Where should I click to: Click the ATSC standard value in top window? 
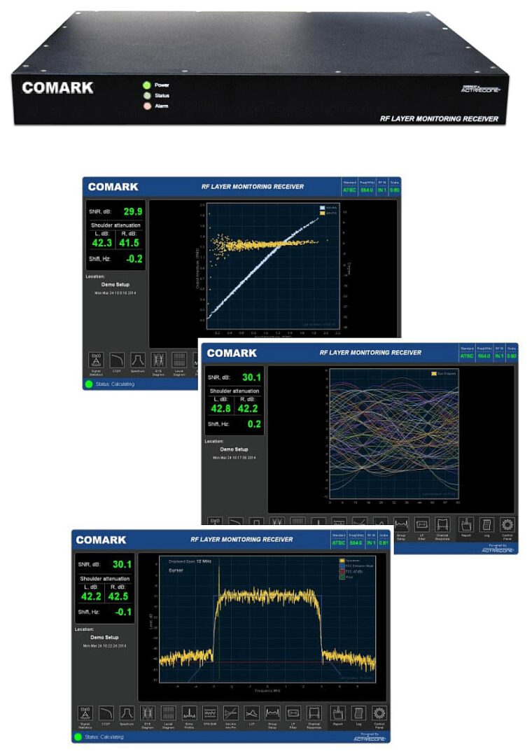click(350, 190)
